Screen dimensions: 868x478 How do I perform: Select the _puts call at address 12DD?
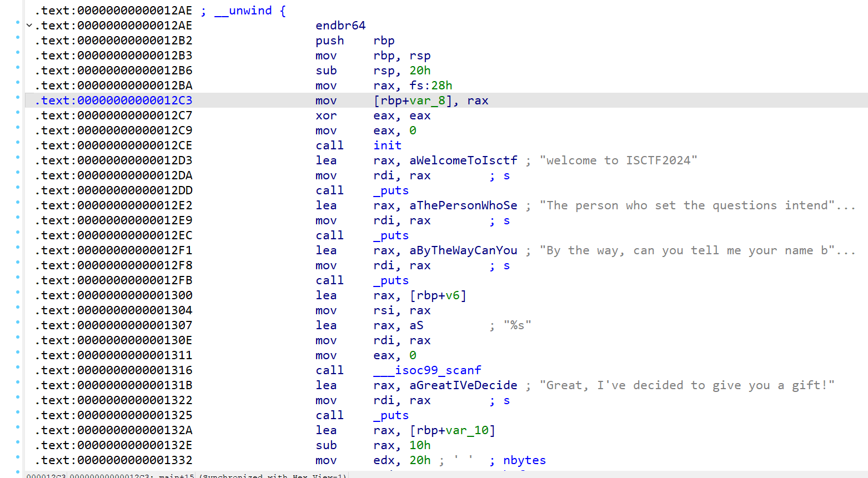[x=391, y=190]
